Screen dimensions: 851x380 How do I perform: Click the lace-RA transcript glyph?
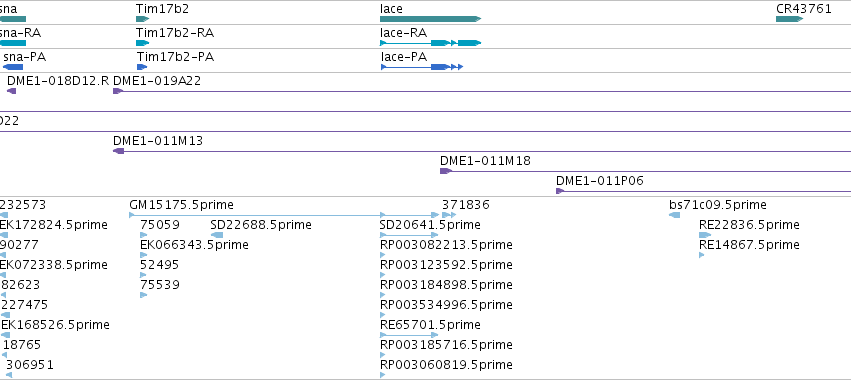point(430,43)
